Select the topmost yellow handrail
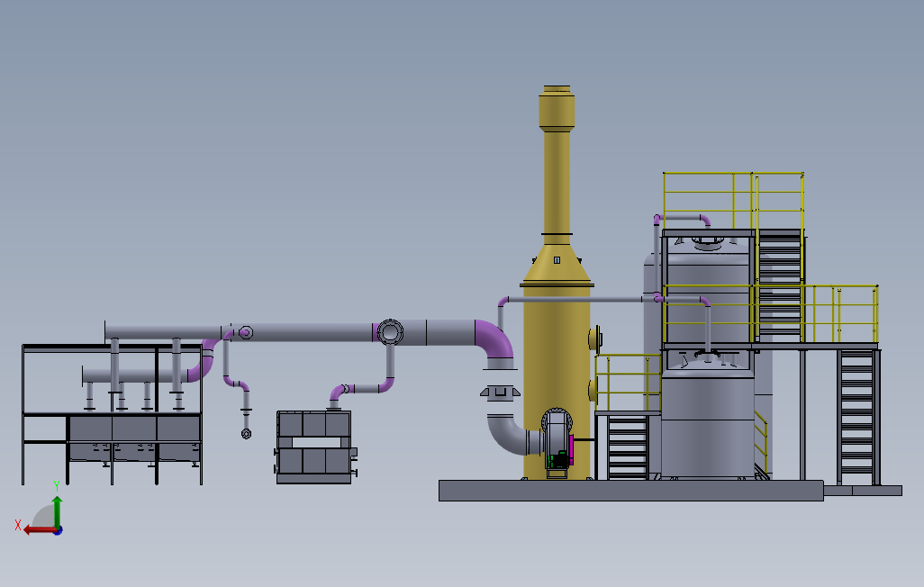Image resolution: width=924 pixels, height=587 pixels. (734, 201)
